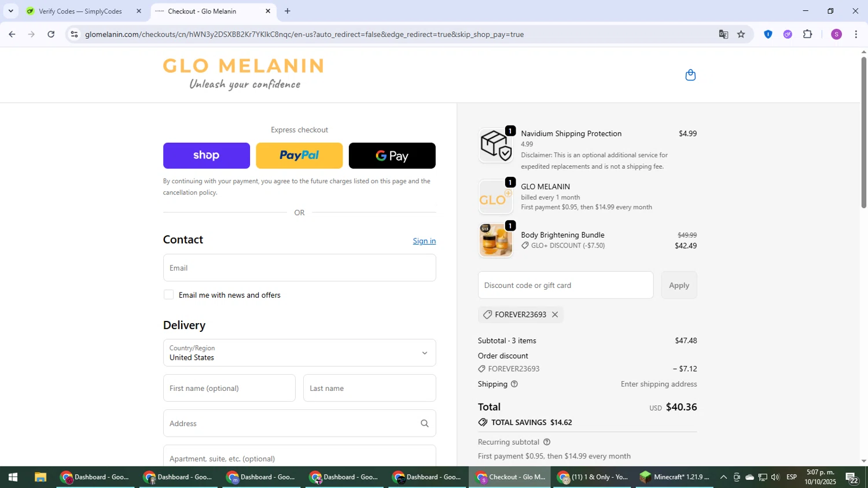This screenshot has height=488, width=868.
Task: Check Email me with news and offers
Action: click(168, 295)
